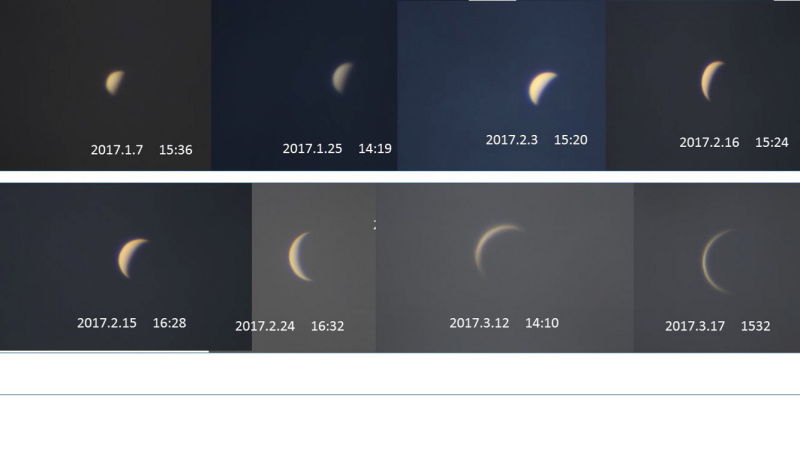Viewport: 800px width, 450px height.
Task: Select the Venus photo dated 2017.1.25
Action: click(305, 85)
